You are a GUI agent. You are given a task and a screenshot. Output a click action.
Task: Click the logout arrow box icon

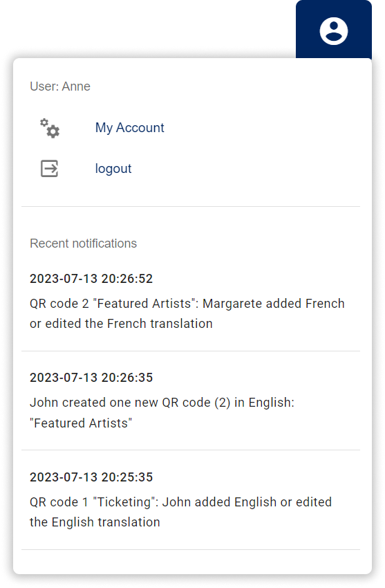pyautogui.click(x=50, y=168)
